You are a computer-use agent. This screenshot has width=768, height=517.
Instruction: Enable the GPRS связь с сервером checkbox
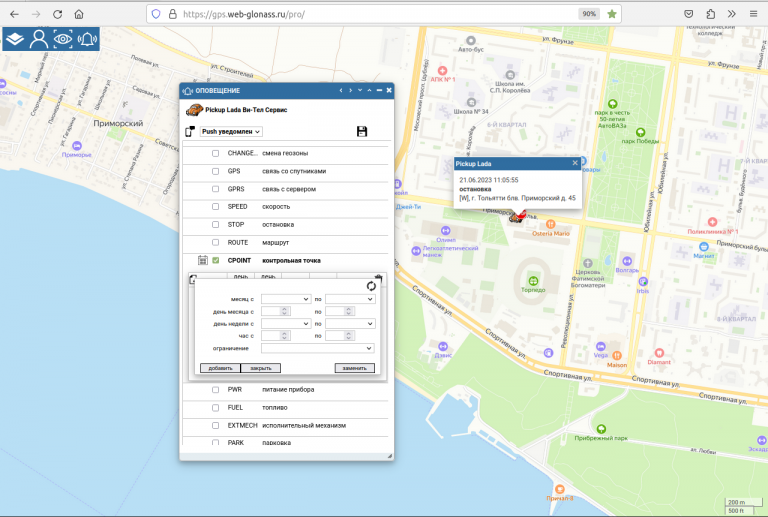point(216,189)
